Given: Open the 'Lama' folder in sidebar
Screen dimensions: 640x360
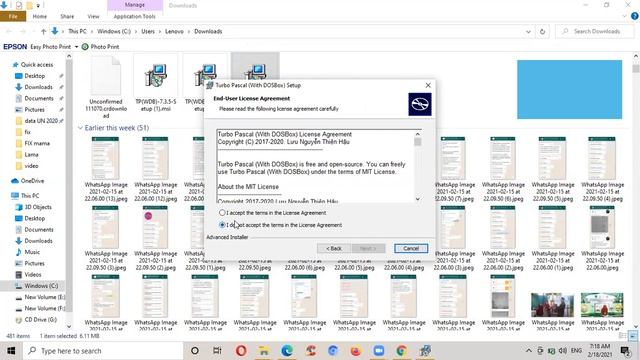Looking at the screenshot, I should 31,155.
